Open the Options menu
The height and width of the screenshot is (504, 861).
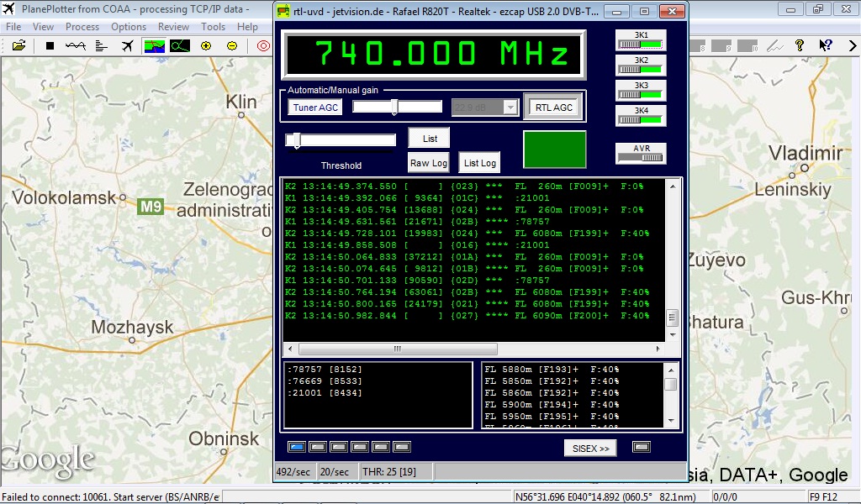point(129,26)
